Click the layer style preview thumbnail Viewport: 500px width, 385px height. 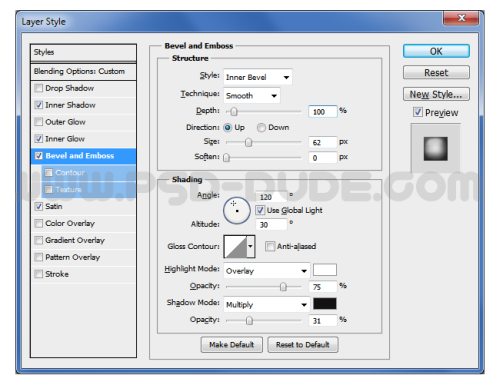click(x=436, y=149)
